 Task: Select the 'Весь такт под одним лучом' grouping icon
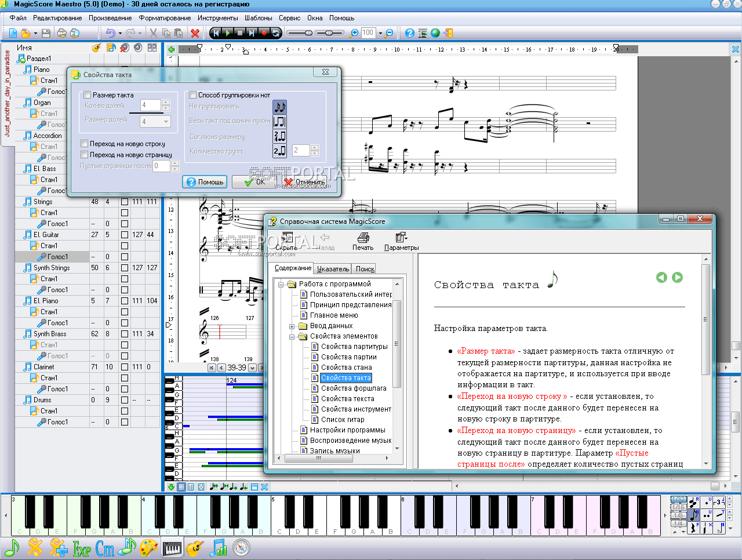point(279,122)
